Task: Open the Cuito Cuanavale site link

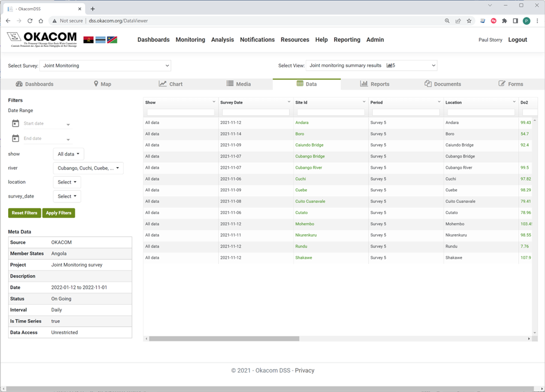Action: point(310,201)
